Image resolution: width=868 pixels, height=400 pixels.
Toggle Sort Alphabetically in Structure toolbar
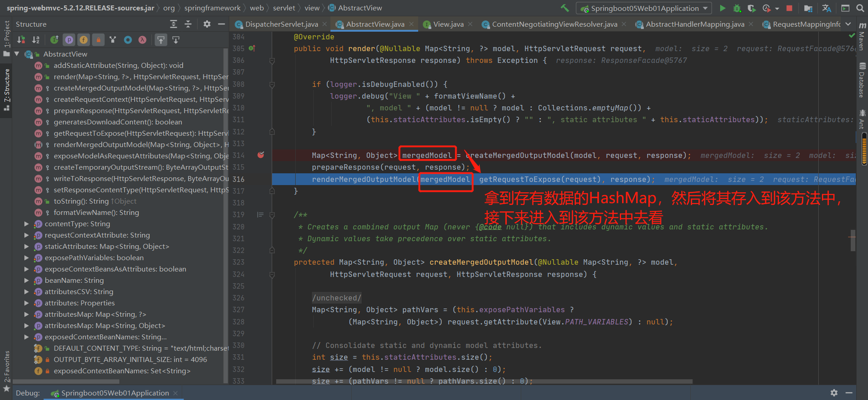click(36, 40)
